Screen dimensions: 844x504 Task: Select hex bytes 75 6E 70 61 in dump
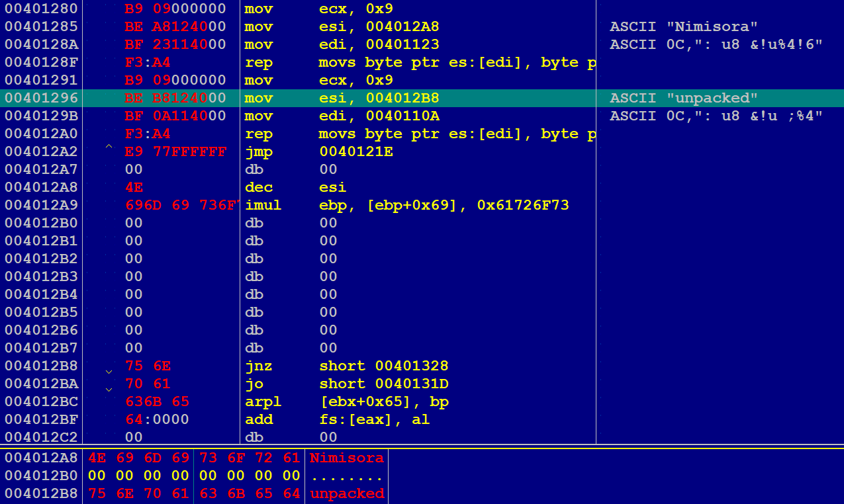(138, 493)
